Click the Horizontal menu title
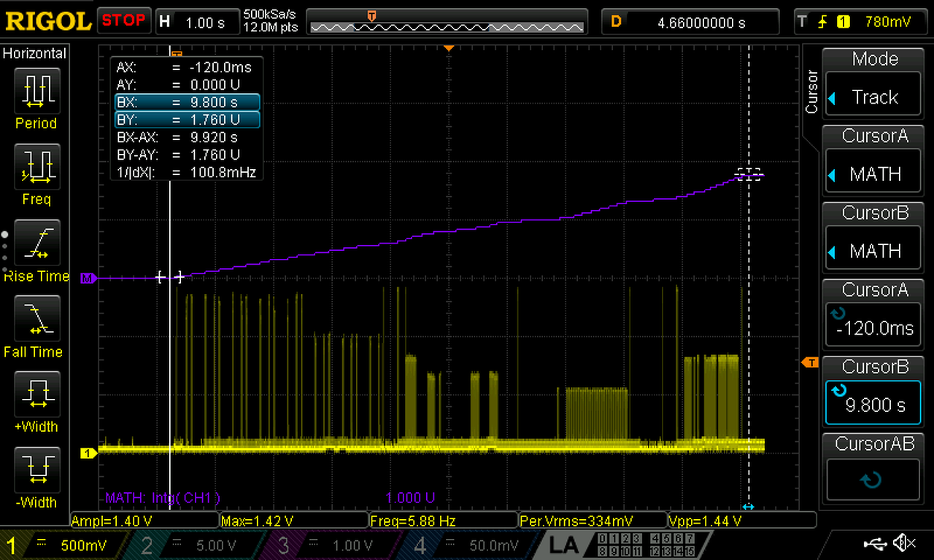Image resolution: width=934 pixels, height=560 pixels. [35, 53]
